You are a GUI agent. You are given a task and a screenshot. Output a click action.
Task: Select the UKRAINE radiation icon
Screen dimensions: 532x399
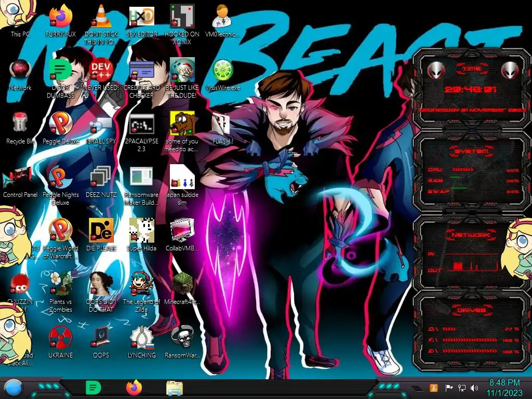coord(60,342)
